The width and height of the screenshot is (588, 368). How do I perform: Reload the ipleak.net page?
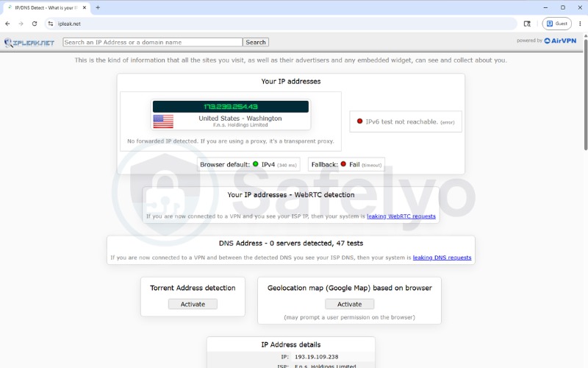click(35, 24)
